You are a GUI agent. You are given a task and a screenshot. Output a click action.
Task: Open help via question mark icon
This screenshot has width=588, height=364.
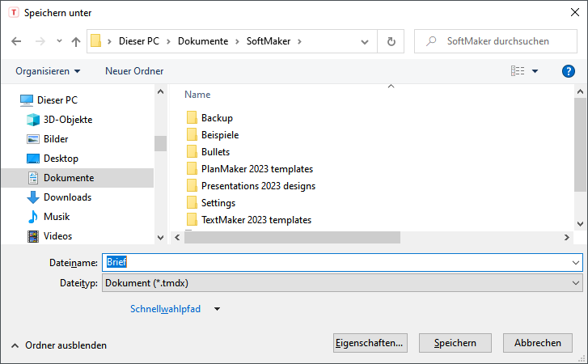(x=568, y=71)
